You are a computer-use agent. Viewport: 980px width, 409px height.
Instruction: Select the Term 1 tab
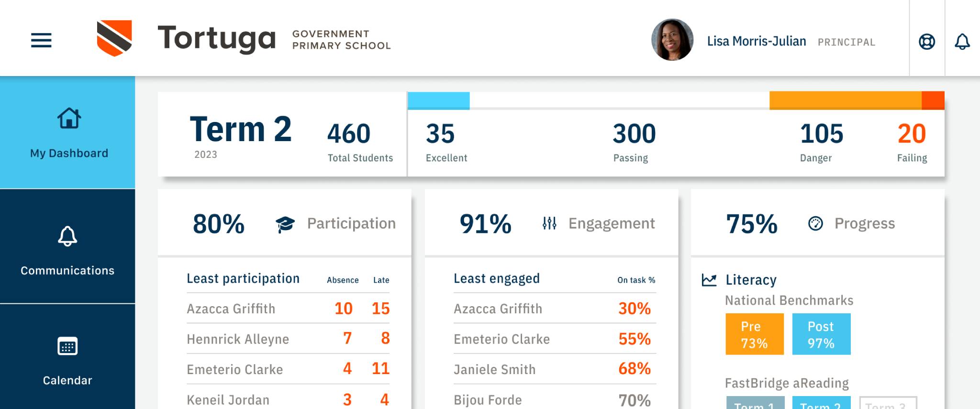[x=755, y=404]
